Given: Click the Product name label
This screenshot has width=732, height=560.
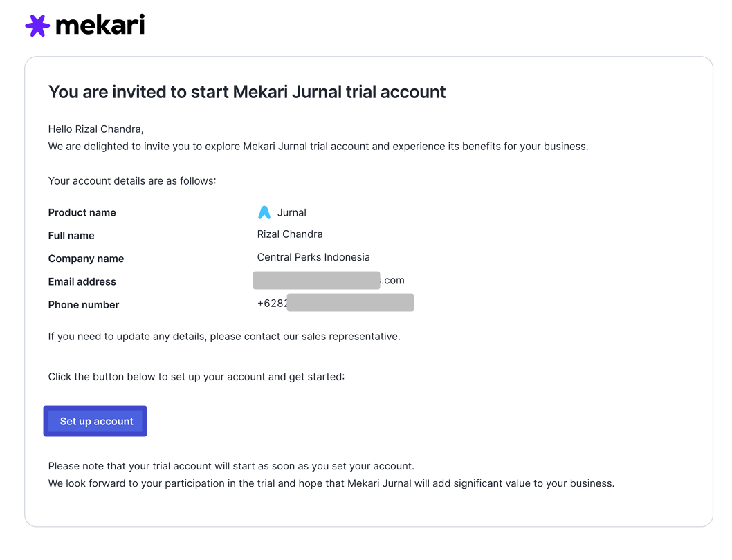Looking at the screenshot, I should (x=82, y=212).
